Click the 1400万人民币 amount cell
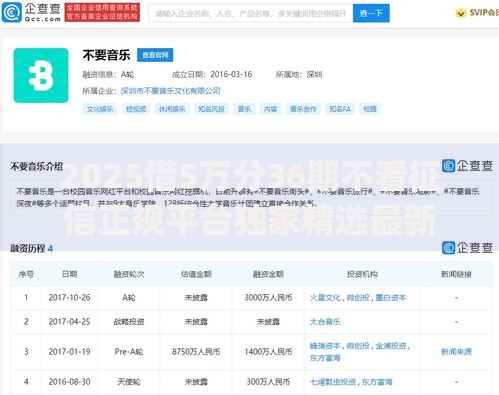Screen dimensions: 499x395 pyautogui.click(x=268, y=352)
